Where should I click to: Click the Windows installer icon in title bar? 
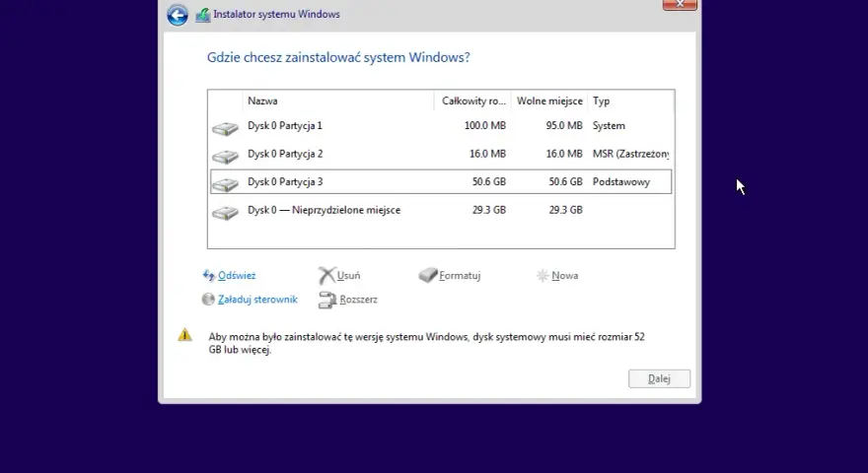tap(202, 15)
